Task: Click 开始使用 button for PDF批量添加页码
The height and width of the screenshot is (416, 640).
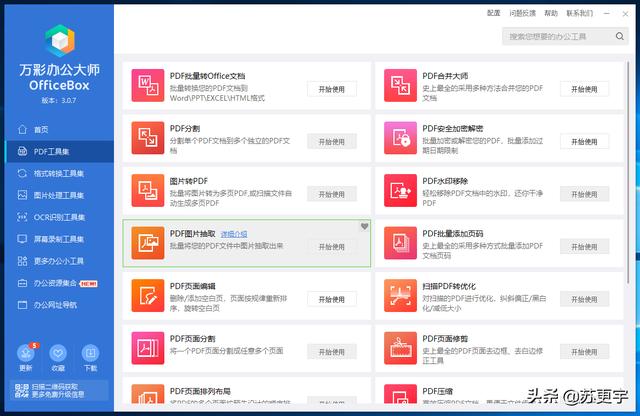Action: (584, 246)
